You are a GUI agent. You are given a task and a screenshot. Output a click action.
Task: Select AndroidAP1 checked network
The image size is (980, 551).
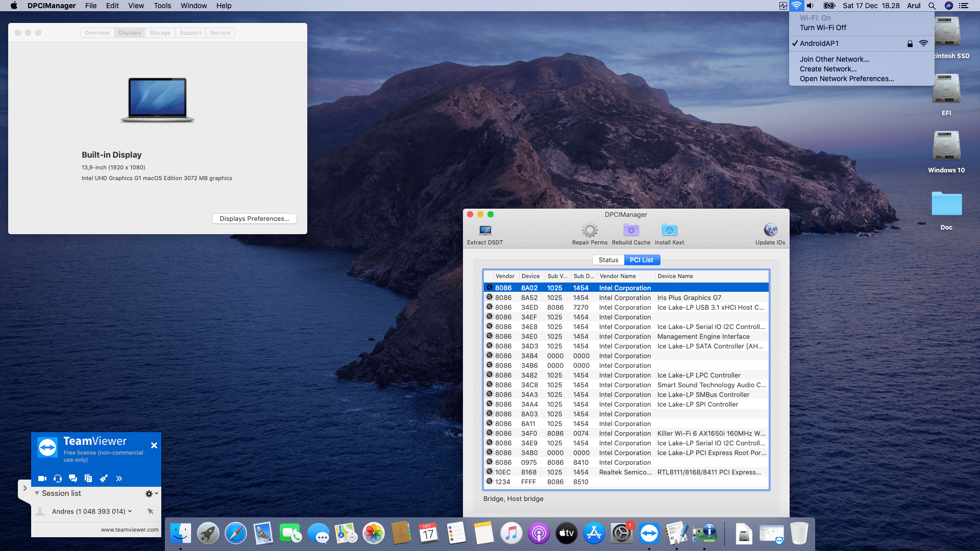[819, 43]
